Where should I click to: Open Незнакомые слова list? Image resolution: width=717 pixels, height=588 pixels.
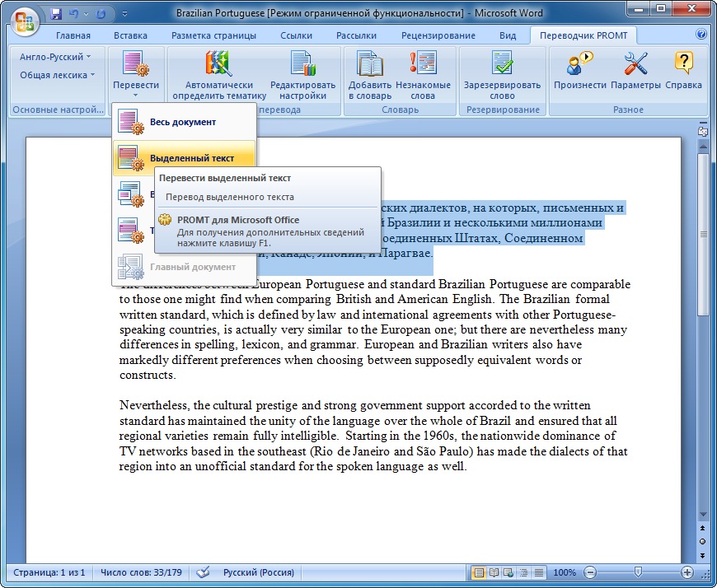(423, 64)
